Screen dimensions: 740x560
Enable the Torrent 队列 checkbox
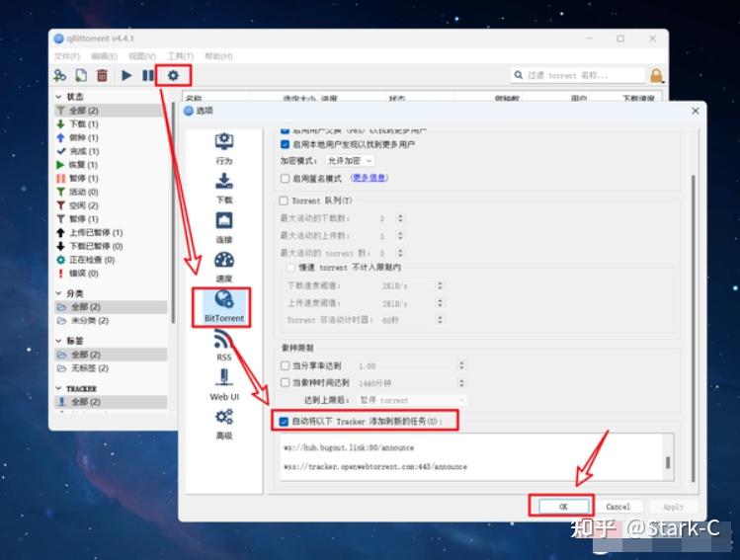[284, 200]
